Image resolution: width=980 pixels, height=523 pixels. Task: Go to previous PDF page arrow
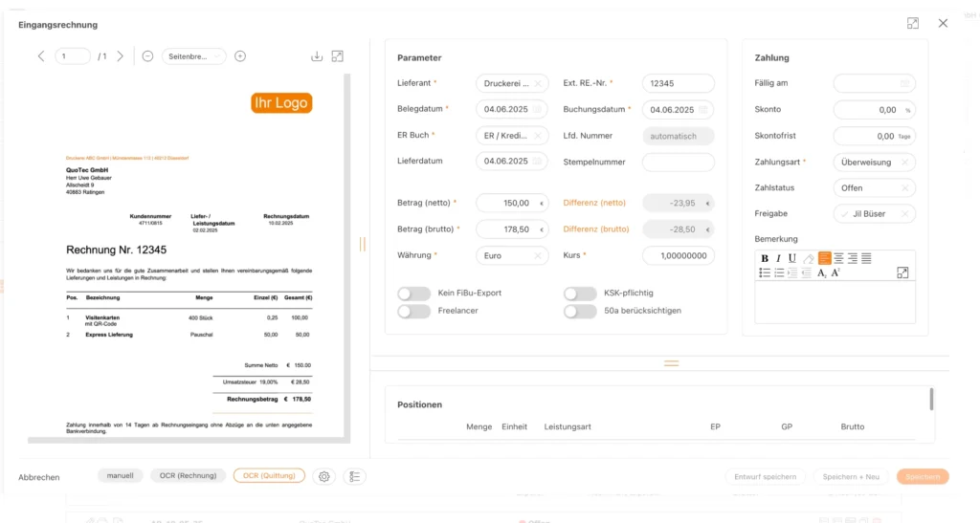41,56
